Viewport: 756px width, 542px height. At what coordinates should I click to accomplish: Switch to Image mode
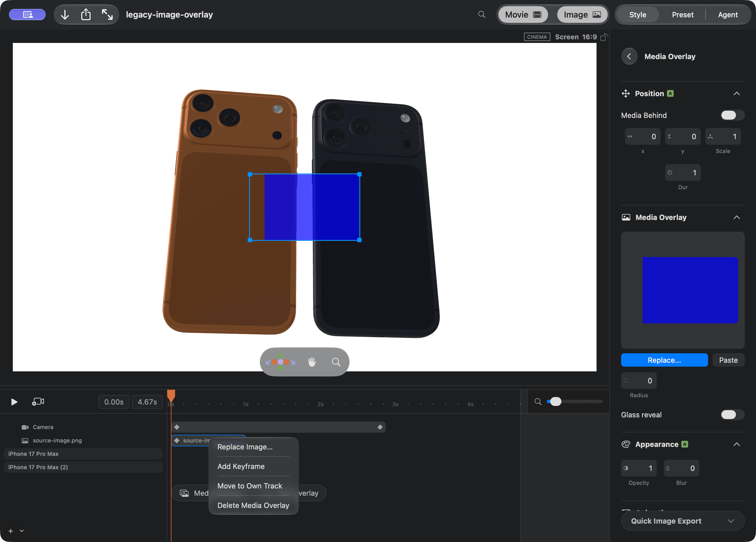click(x=582, y=15)
